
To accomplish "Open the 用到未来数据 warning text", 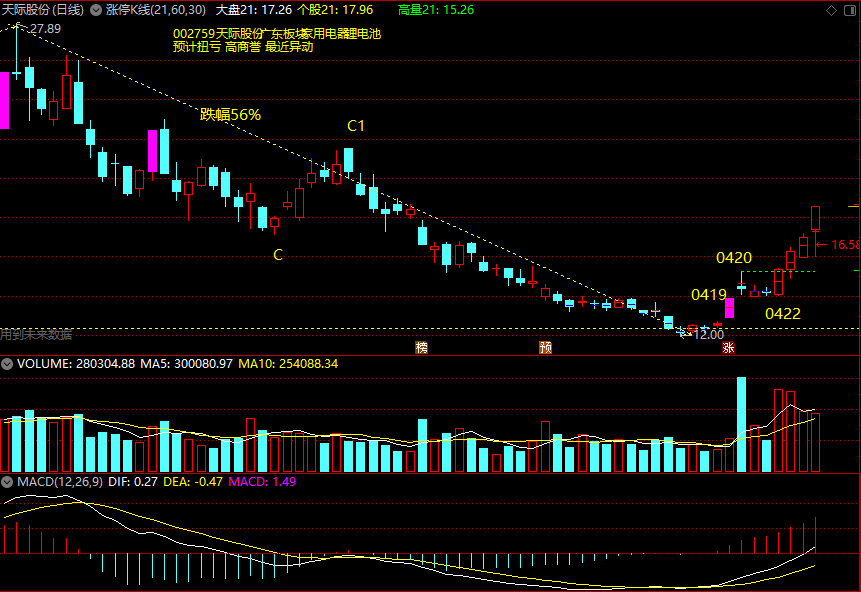I will 36,334.
